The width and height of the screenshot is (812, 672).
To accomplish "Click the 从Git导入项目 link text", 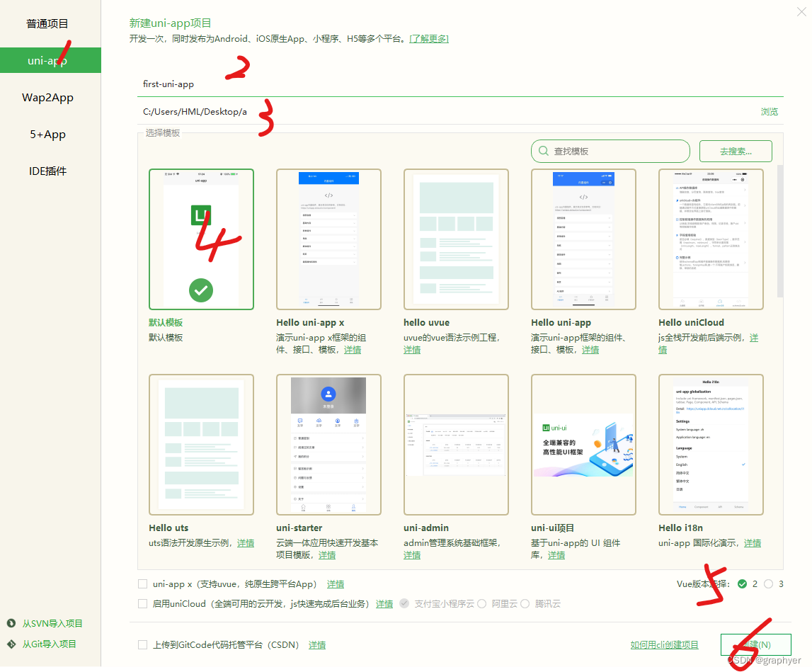I will tap(49, 644).
